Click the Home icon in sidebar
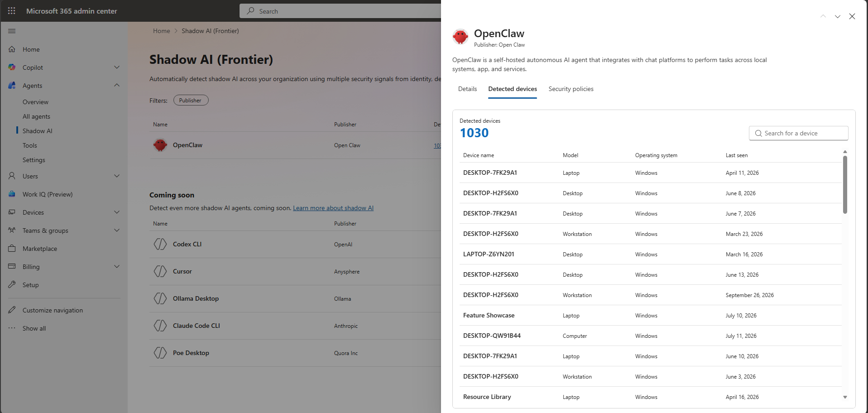This screenshot has height=413, width=868. pos(12,49)
